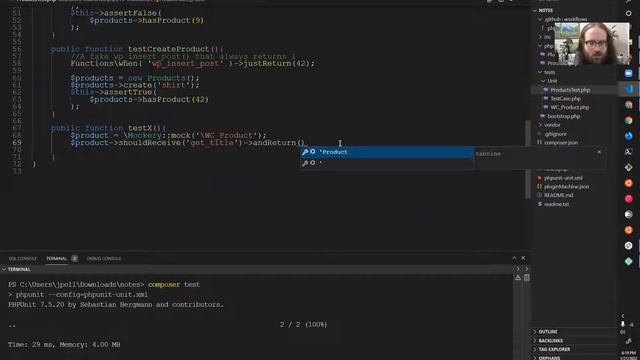Open TestCase.php file
640x360 pixels.
point(565,98)
